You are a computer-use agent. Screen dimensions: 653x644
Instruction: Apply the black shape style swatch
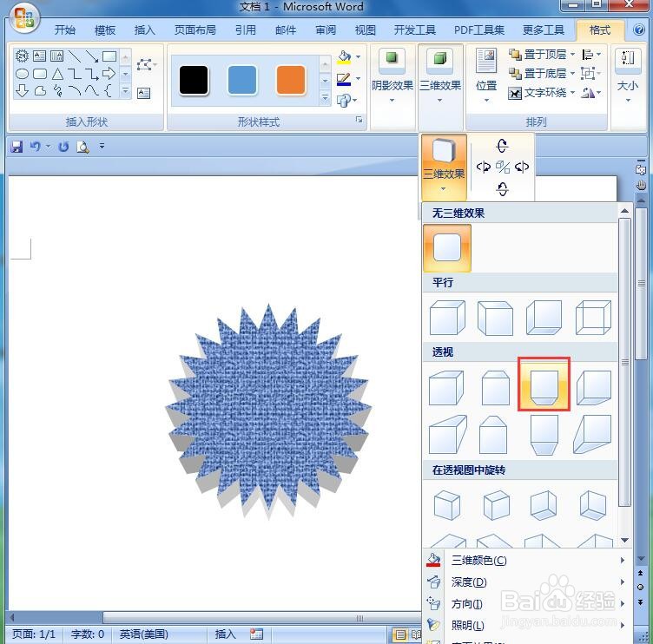click(x=194, y=80)
